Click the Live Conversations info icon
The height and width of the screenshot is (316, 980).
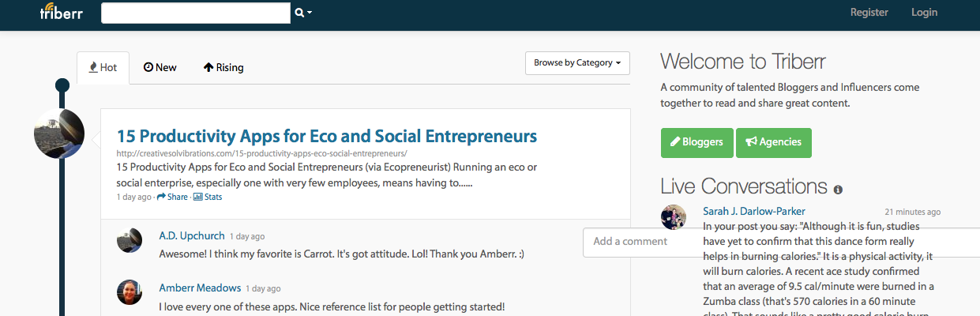click(x=838, y=190)
